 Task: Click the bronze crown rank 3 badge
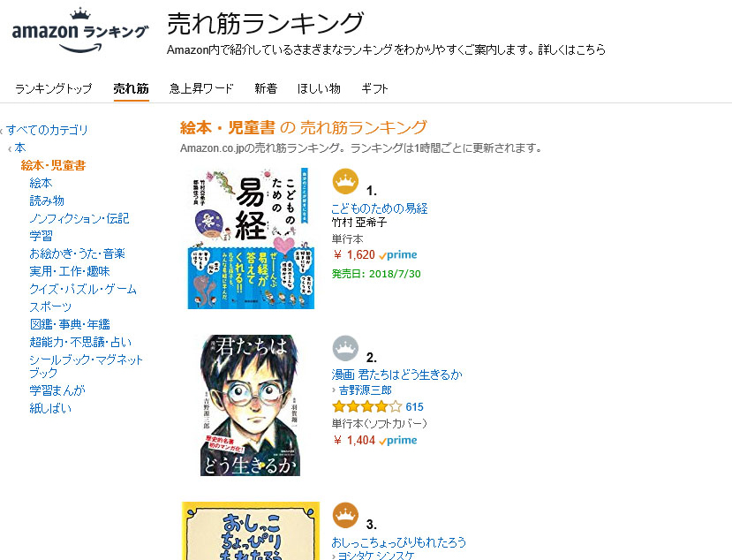[x=345, y=515]
